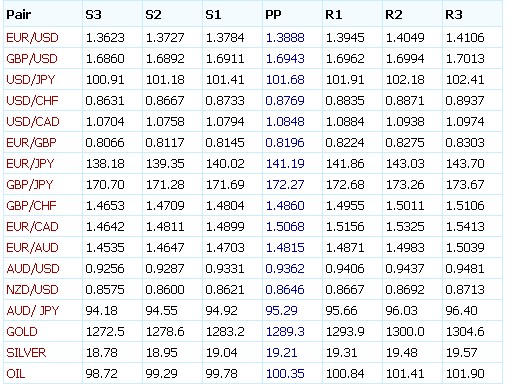Screen dimensions: 512x387
Task: Open the USD/JPY pair row label
Action: point(31,79)
